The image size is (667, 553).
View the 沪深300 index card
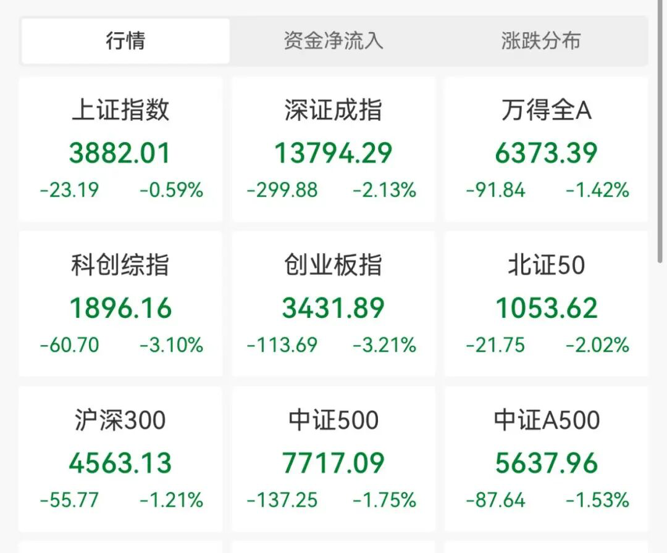pyautogui.click(x=121, y=459)
